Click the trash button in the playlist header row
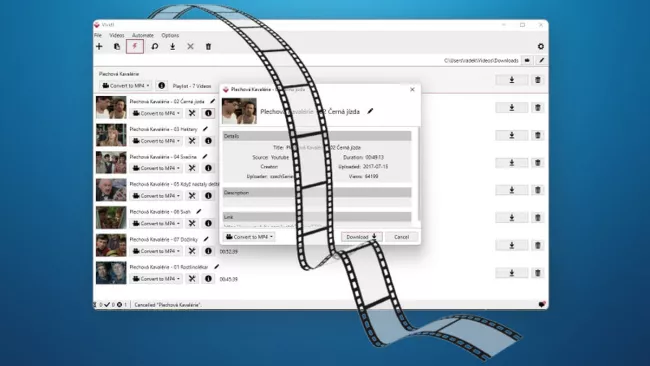 coord(538,80)
